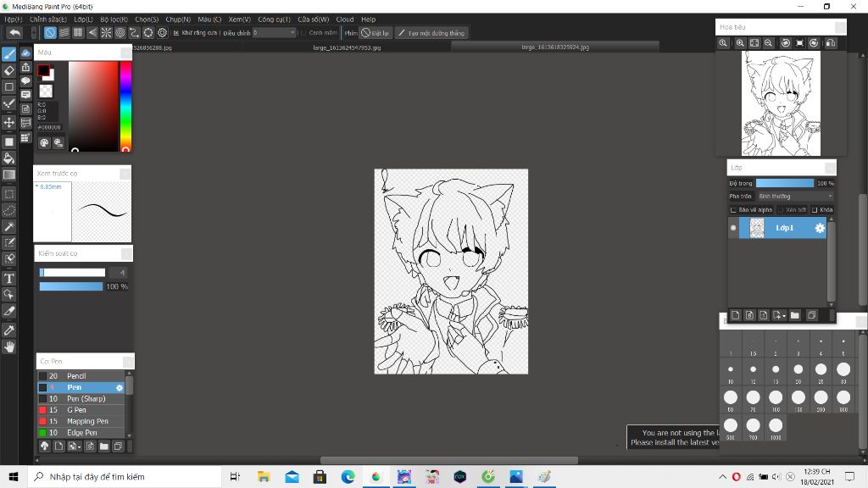Click the Undo arrow icon

point(15,33)
